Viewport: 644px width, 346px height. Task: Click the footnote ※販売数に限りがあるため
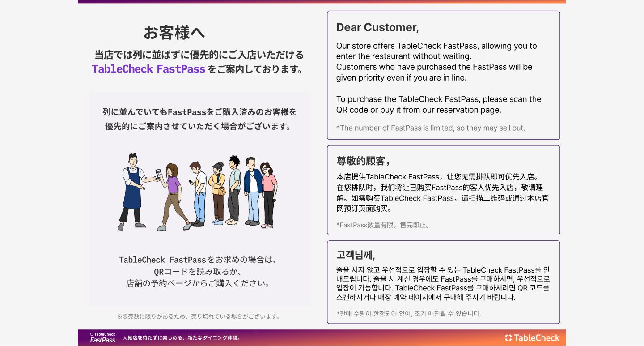pyautogui.click(x=199, y=316)
